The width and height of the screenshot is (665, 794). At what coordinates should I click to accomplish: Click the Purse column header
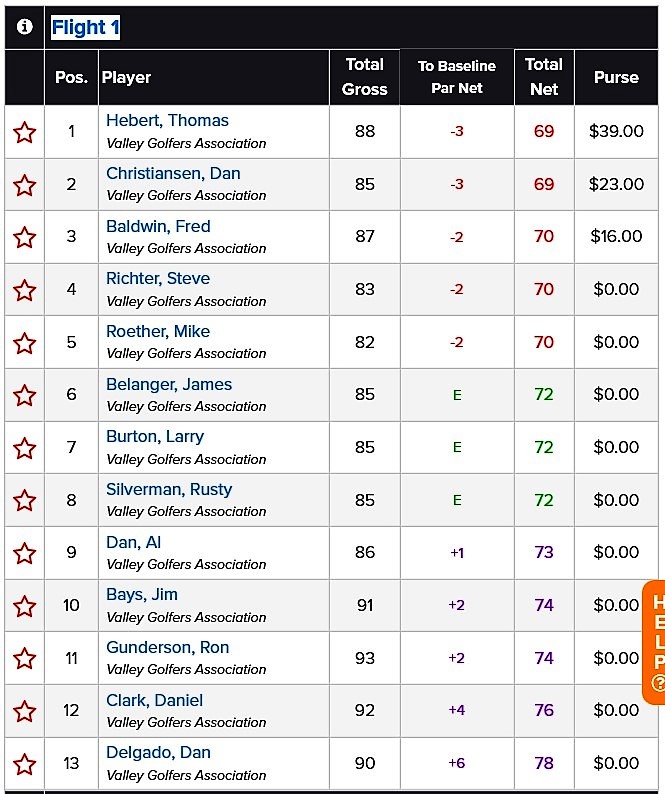click(616, 77)
